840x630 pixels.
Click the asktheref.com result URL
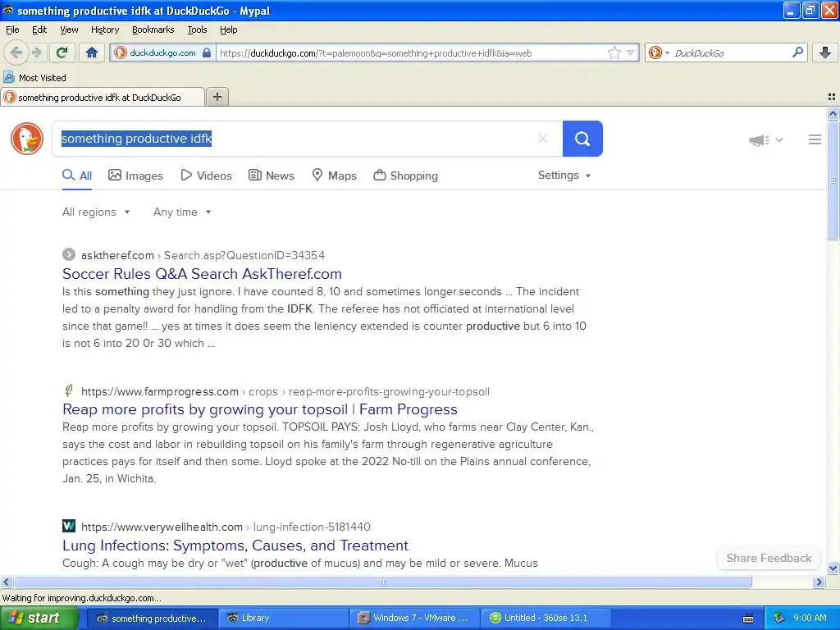[203, 255]
